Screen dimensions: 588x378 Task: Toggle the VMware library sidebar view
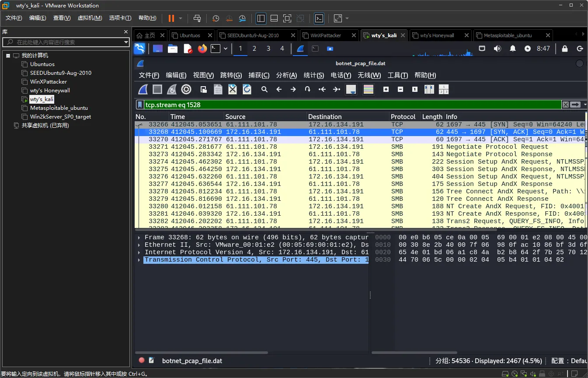pyautogui.click(x=261, y=18)
